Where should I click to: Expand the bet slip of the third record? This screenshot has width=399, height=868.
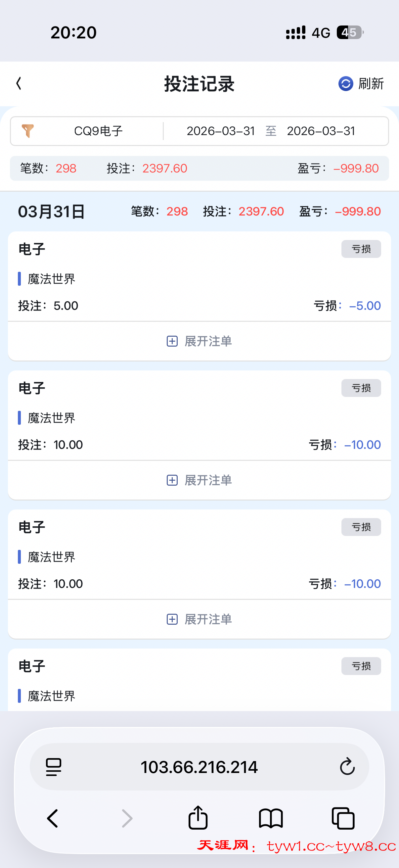(199, 619)
